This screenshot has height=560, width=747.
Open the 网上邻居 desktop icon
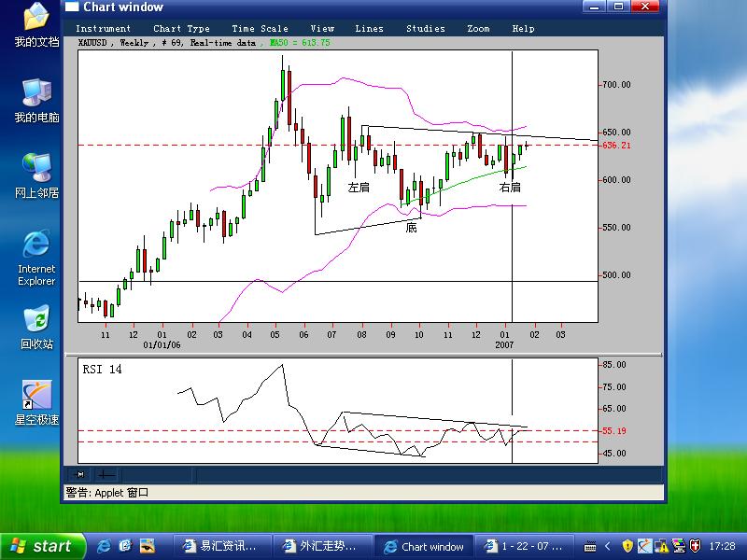tap(36, 175)
